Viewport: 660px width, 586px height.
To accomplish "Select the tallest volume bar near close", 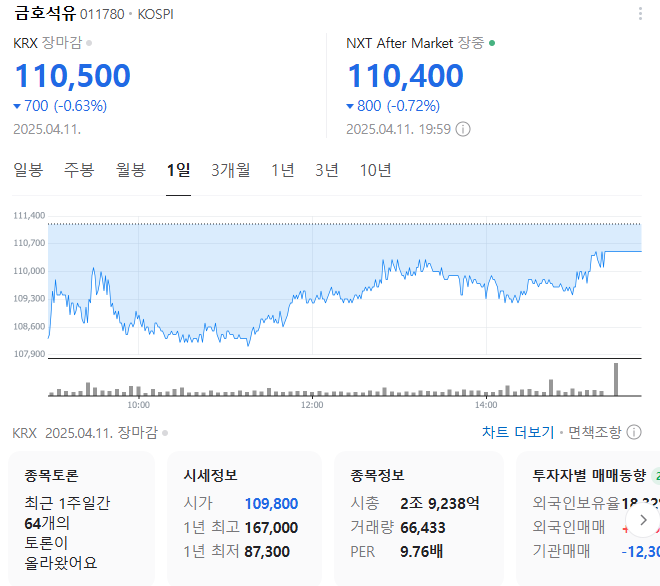I will click(616, 379).
